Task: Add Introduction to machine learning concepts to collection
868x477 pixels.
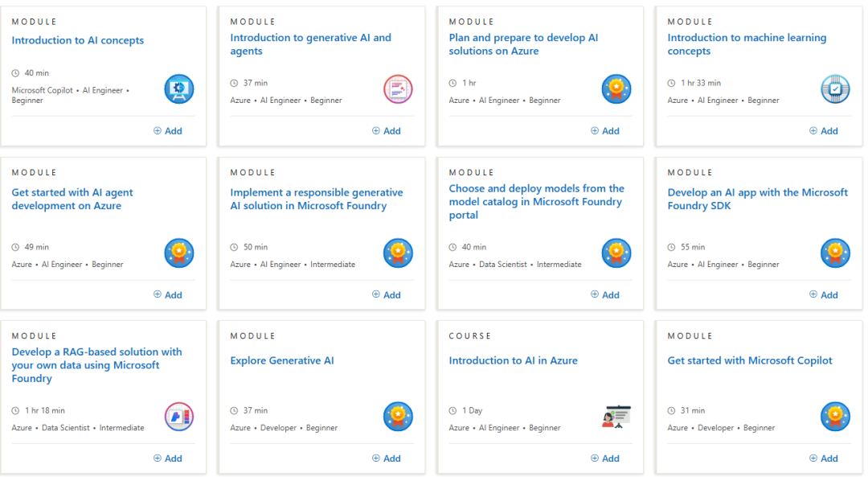Action: click(824, 131)
